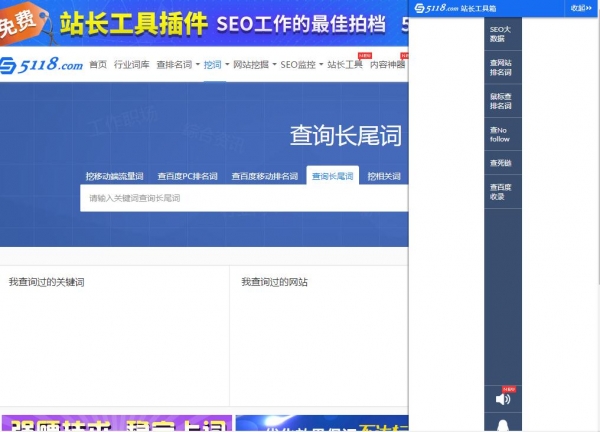600x432 pixels.
Task: Click the blue ad banner at bottom
Action: (x=322, y=423)
